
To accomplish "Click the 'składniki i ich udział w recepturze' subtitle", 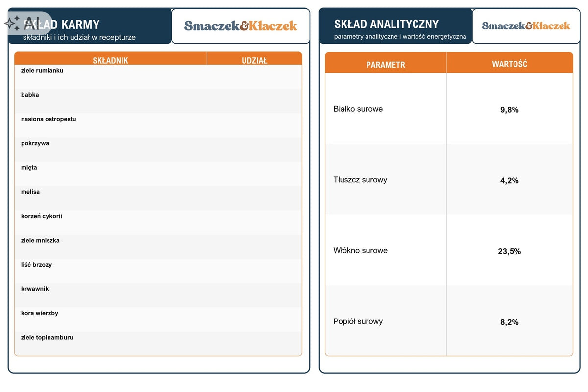I will [x=79, y=37].
